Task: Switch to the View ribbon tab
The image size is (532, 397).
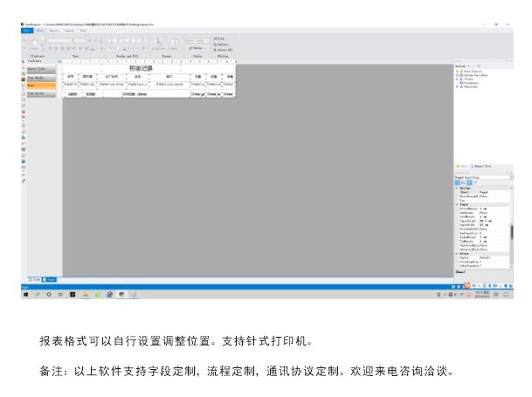Action: pyautogui.click(x=83, y=31)
